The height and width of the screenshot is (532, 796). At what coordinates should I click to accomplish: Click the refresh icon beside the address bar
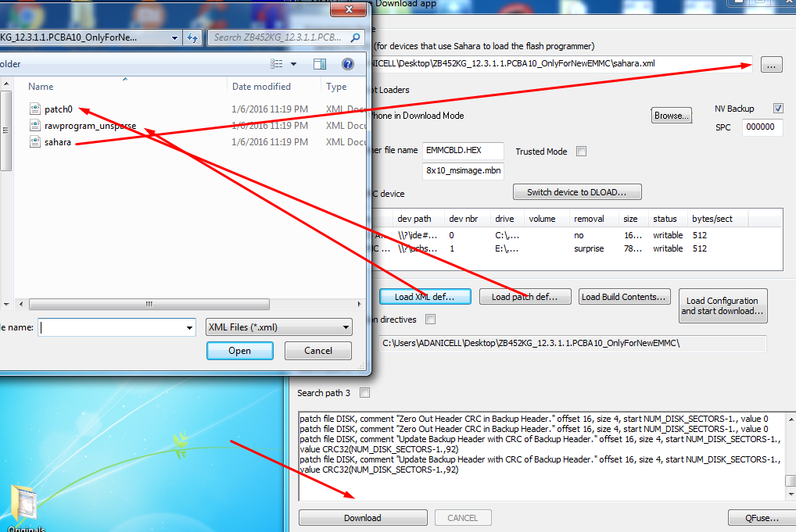192,37
